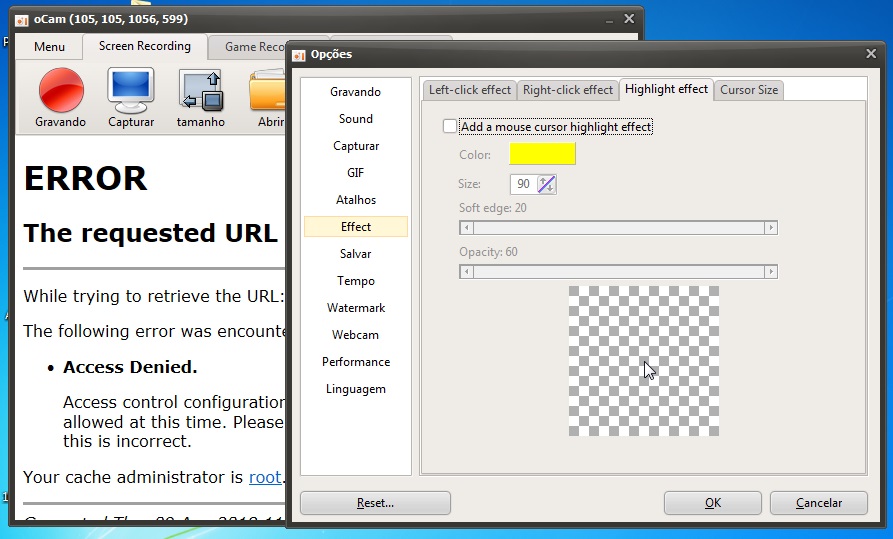Open the Cursor Size tab

[x=749, y=90]
